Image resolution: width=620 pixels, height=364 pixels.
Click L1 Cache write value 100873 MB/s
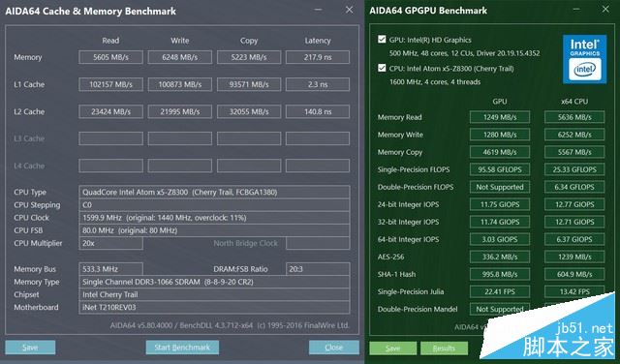tap(180, 84)
